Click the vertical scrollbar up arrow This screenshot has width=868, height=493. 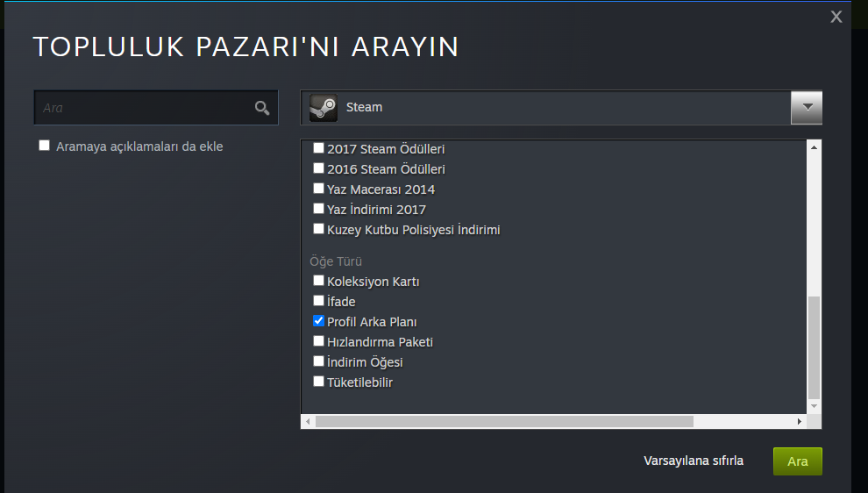click(814, 146)
